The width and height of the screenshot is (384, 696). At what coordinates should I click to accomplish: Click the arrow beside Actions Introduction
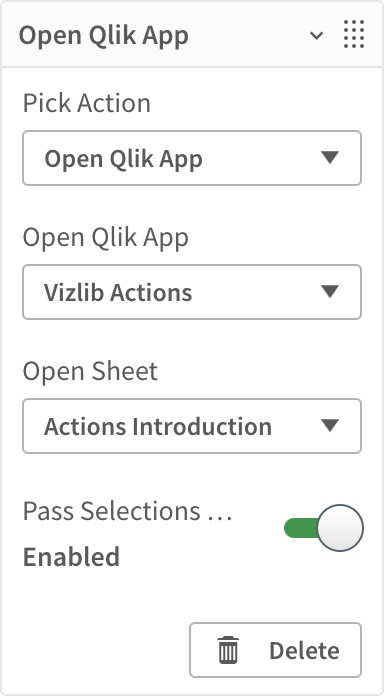click(x=330, y=425)
